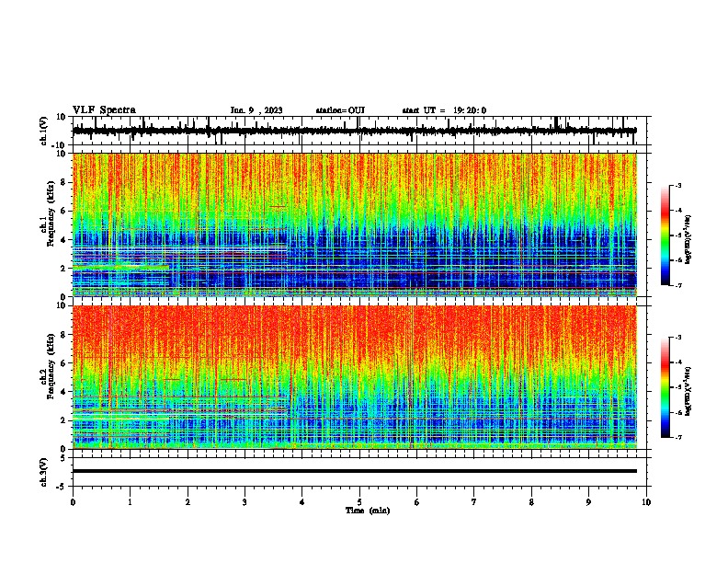Click the '-3' label on ch.2 colorbar

coord(677,338)
